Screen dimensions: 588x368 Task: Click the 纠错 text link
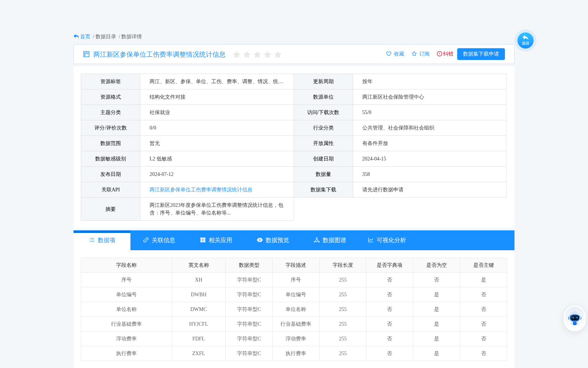448,54
